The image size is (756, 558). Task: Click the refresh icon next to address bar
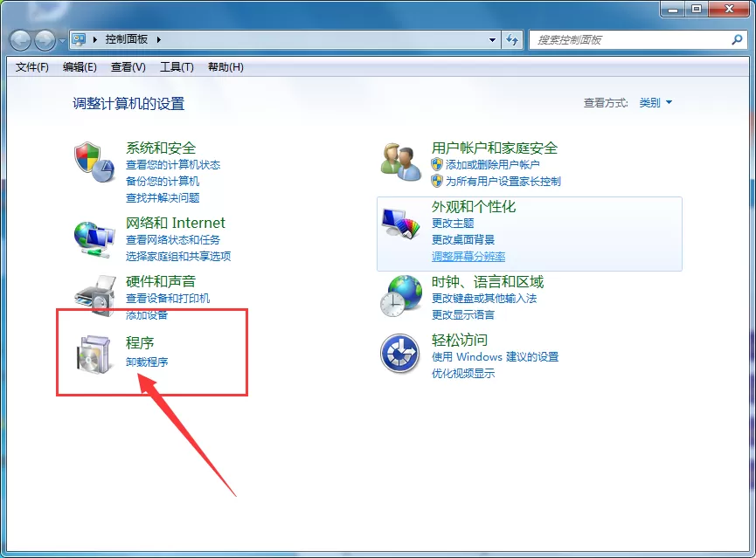512,39
